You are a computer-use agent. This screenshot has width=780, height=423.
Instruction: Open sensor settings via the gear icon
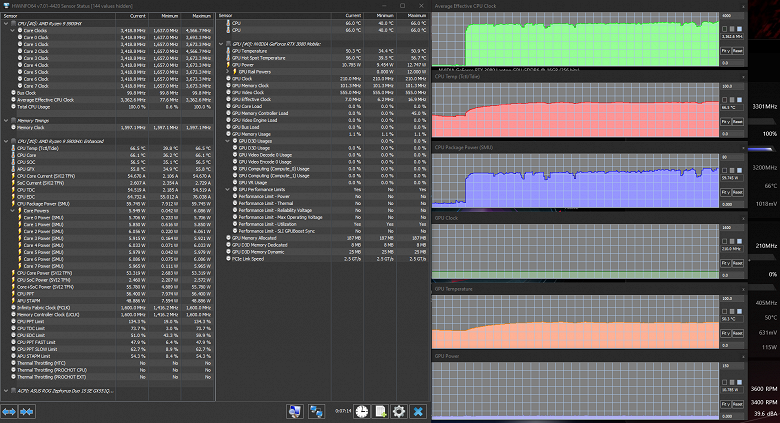coord(398,411)
